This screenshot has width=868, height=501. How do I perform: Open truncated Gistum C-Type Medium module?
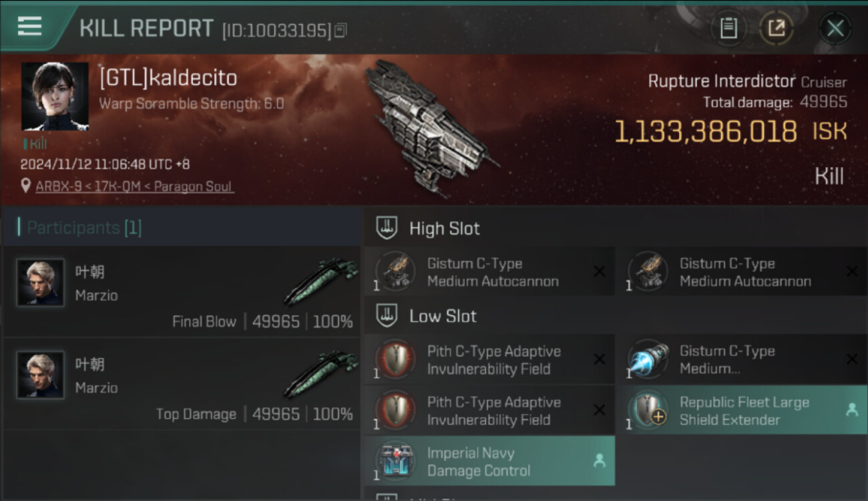point(742,360)
